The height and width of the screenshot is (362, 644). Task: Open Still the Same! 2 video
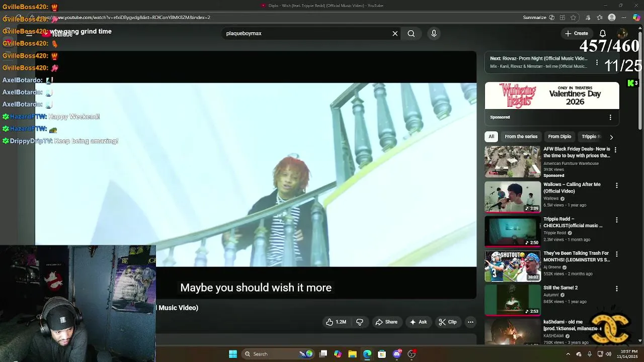coord(513,300)
